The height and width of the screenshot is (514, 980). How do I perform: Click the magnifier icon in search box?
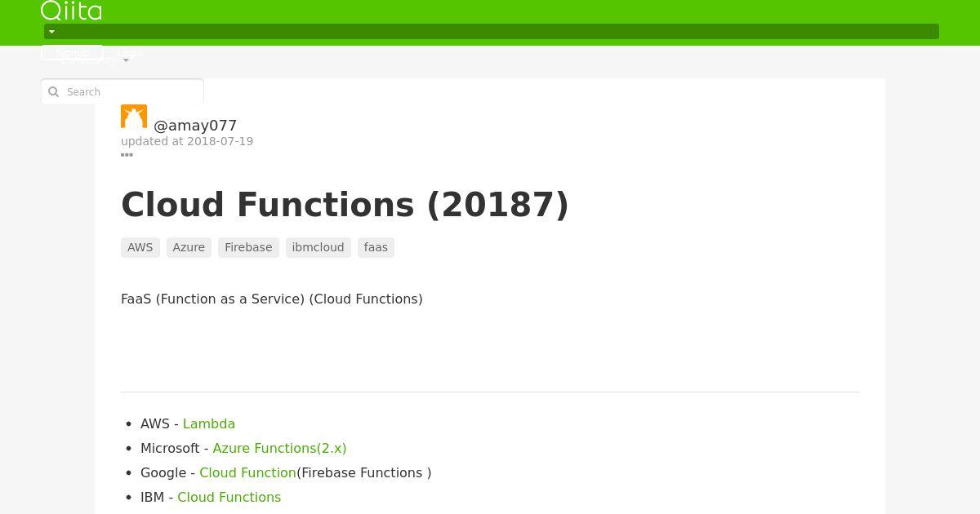pos(54,92)
